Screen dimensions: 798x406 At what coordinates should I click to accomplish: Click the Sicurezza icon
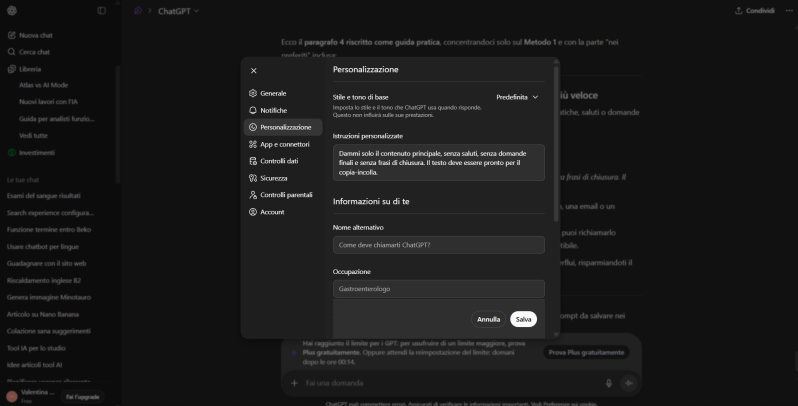[x=253, y=178]
